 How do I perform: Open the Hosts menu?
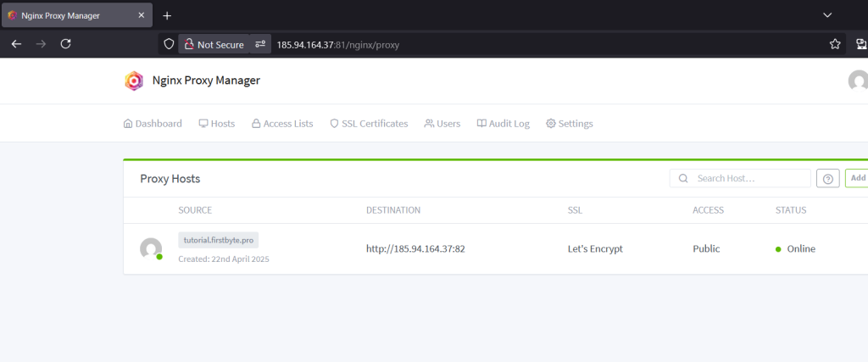[x=217, y=124]
